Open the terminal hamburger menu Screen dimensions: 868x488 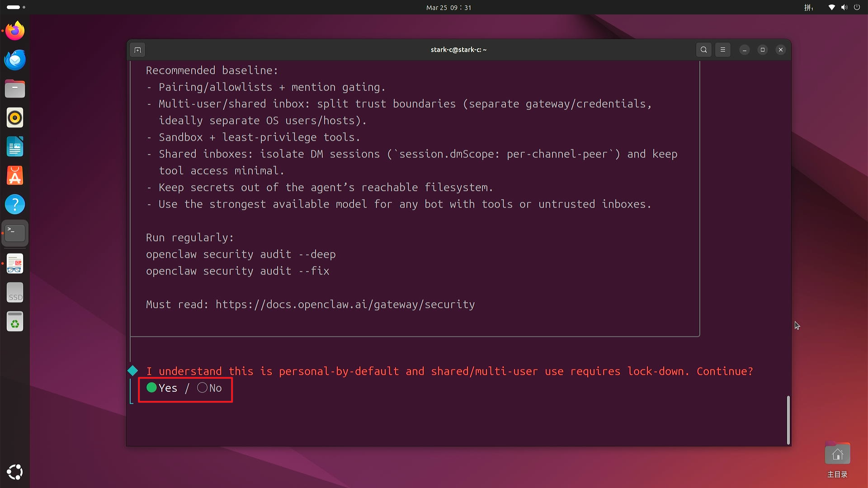(722, 50)
